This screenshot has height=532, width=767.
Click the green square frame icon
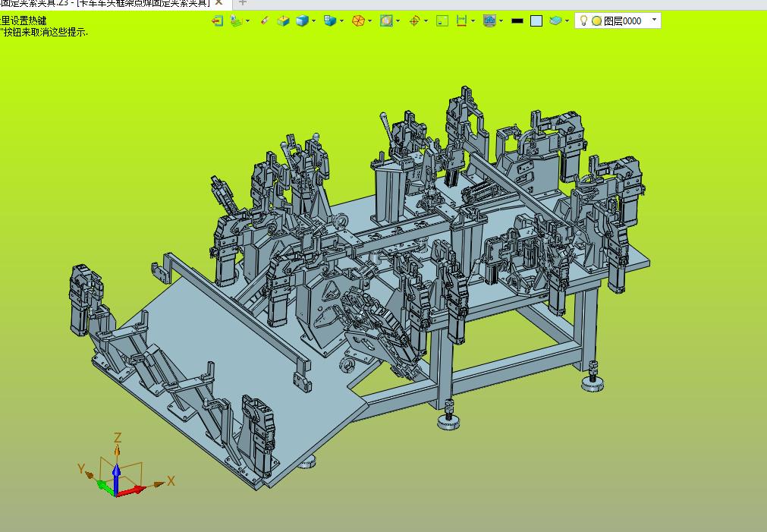click(442, 21)
